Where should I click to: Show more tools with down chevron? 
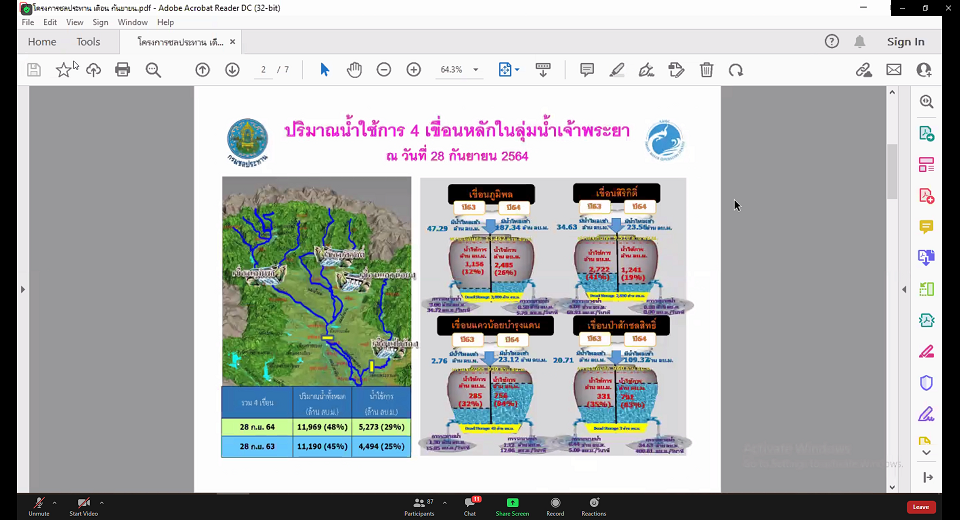pyautogui.click(x=926, y=453)
